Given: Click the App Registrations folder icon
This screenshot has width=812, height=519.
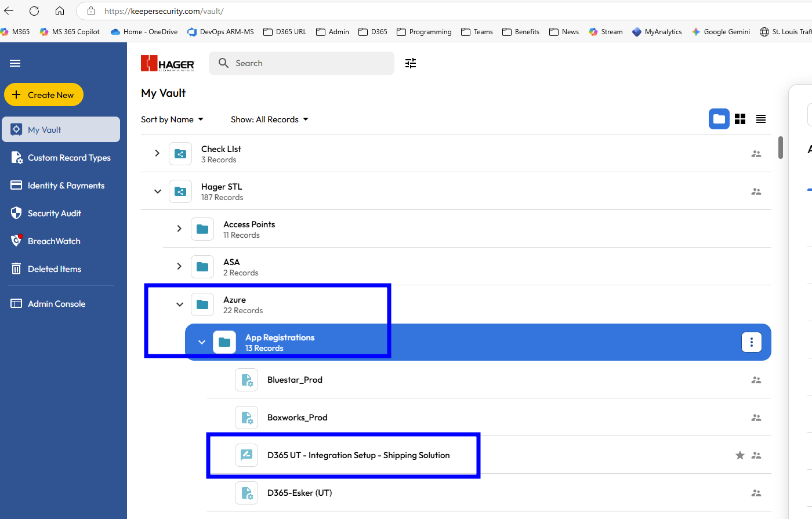Looking at the screenshot, I should (x=224, y=342).
